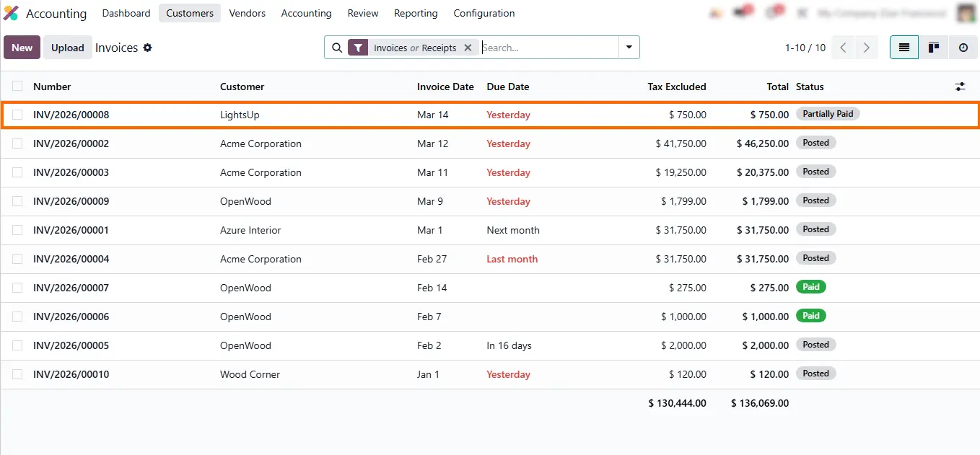The image size is (980, 455).
Task: Open the Customers menu
Action: pyautogui.click(x=190, y=13)
